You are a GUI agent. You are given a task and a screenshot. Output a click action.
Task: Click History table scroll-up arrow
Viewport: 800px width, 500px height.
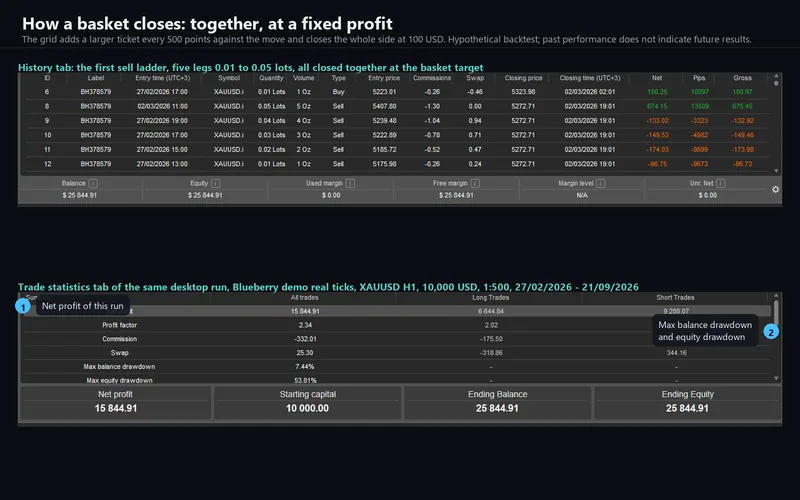click(776, 76)
